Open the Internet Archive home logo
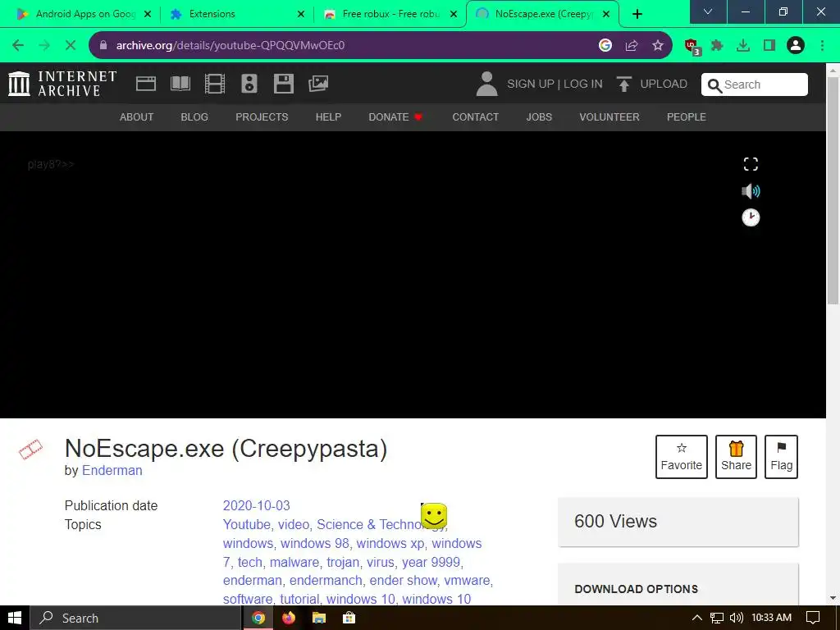The height and width of the screenshot is (630, 840). pos(62,84)
